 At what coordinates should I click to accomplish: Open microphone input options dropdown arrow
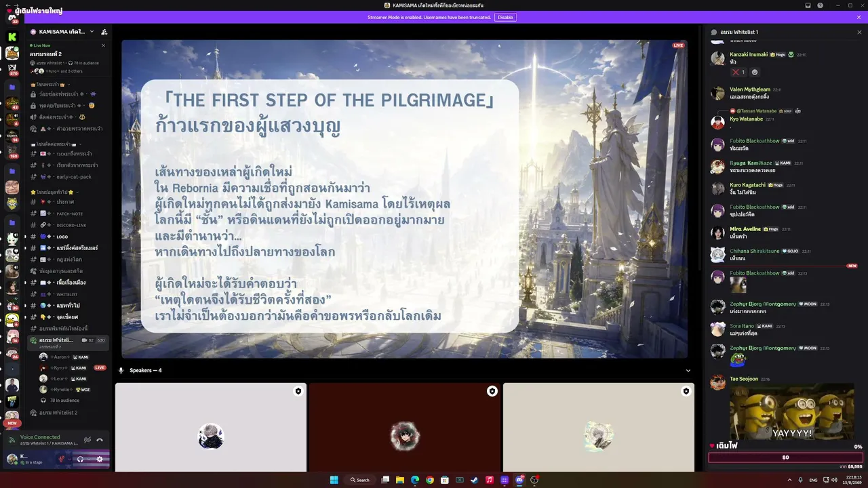click(69, 459)
